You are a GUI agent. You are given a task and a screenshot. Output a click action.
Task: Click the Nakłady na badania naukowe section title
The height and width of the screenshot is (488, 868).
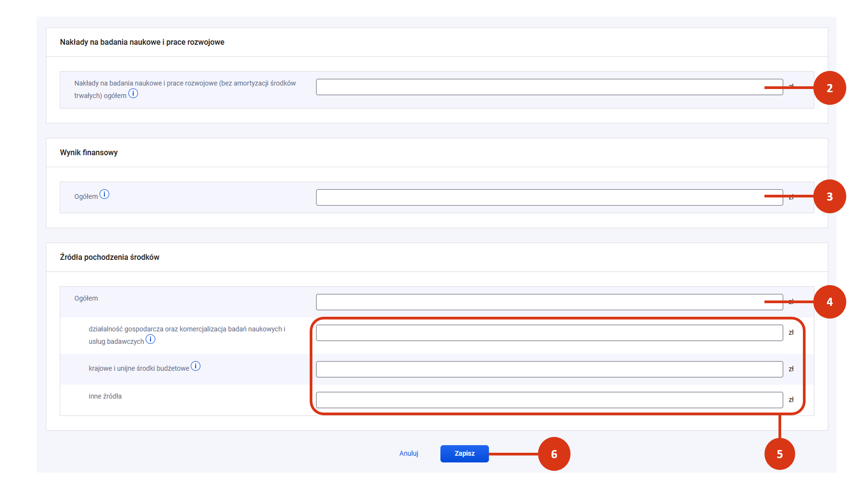tap(142, 42)
